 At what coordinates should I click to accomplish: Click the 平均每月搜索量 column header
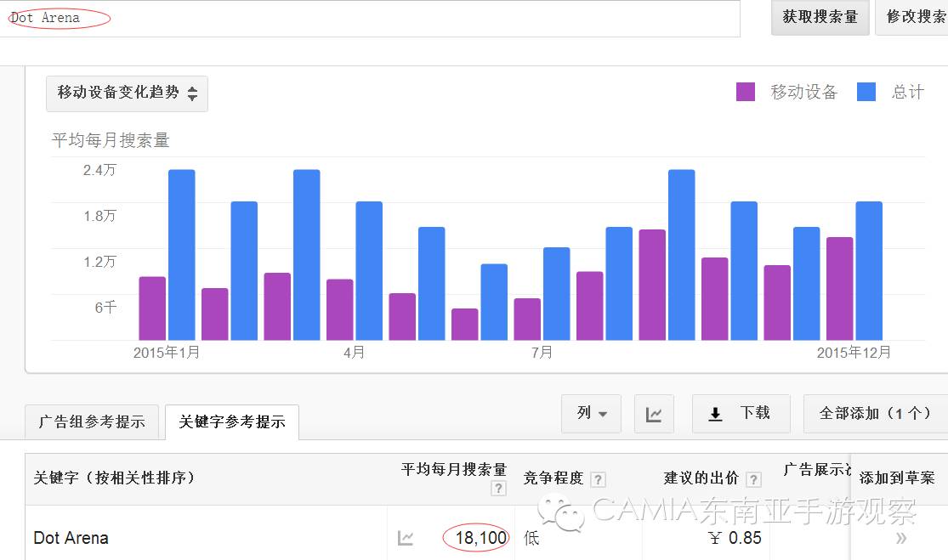453,469
